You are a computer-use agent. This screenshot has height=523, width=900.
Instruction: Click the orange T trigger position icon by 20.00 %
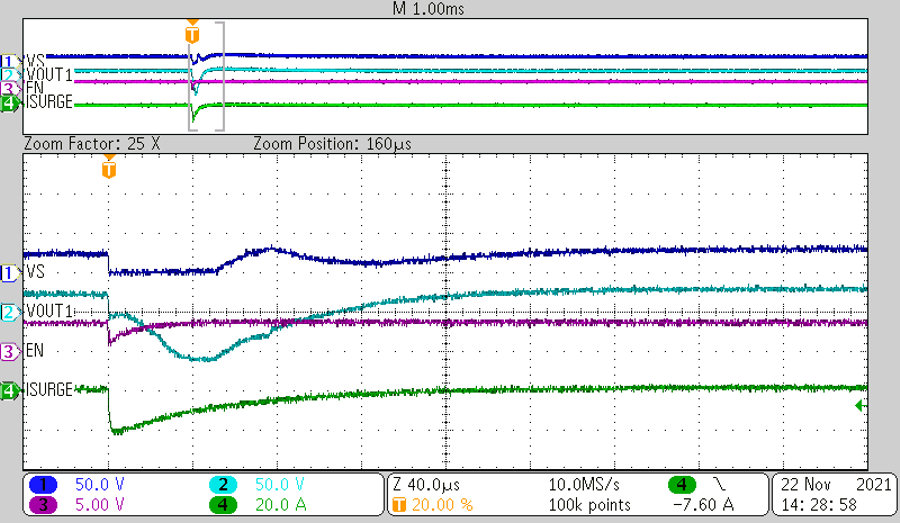coord(398,505)
